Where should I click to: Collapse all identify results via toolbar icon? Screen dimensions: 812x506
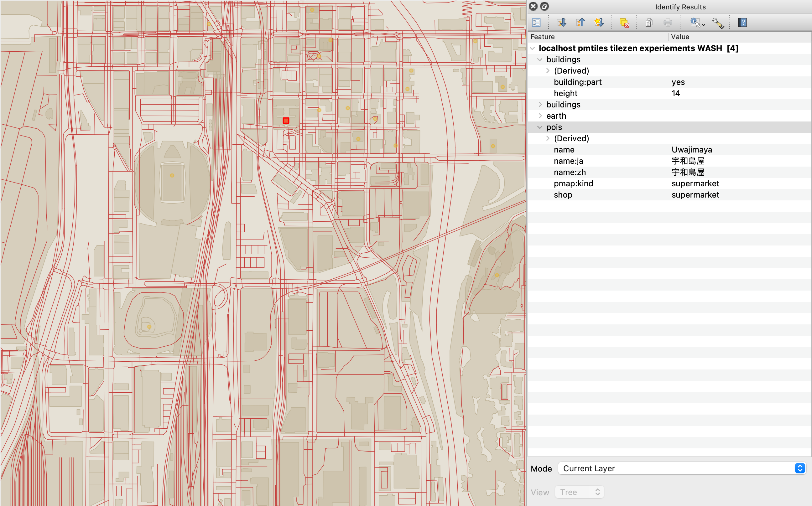pyautogui.click(x=580, y=23)
